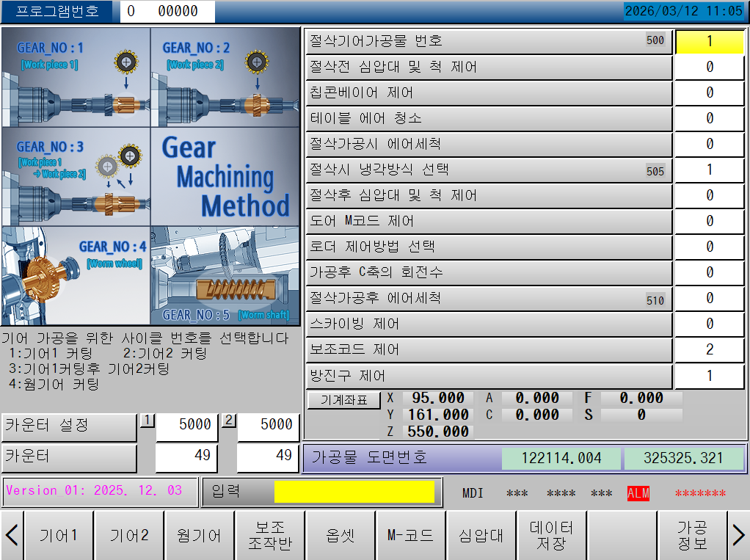Viewport: 750px width, 560px height.
Task: Select the 절삭기어가공물 번호 parameter row
Action: tap(489, 42)
